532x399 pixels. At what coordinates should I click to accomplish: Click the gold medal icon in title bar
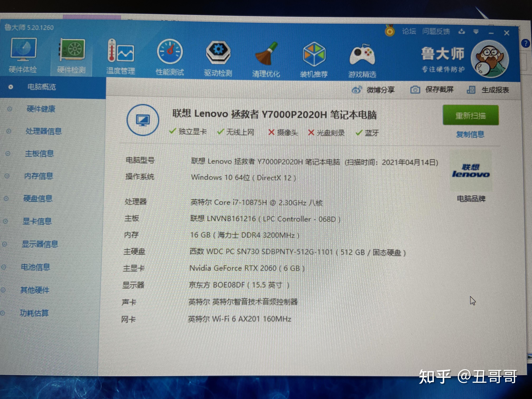click(x=390, y=30)
